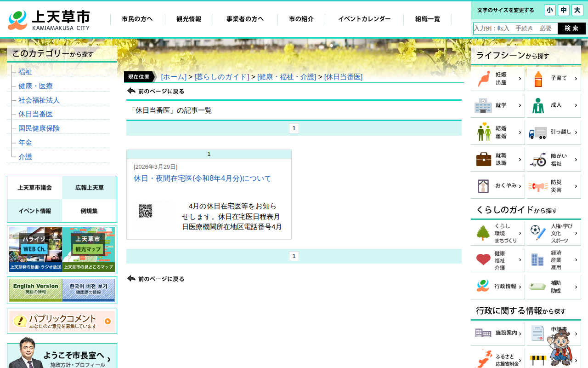588x368 pixels.
Task: Go to 事業者の方へ in the navigation
Action: (x=245, y=19)
